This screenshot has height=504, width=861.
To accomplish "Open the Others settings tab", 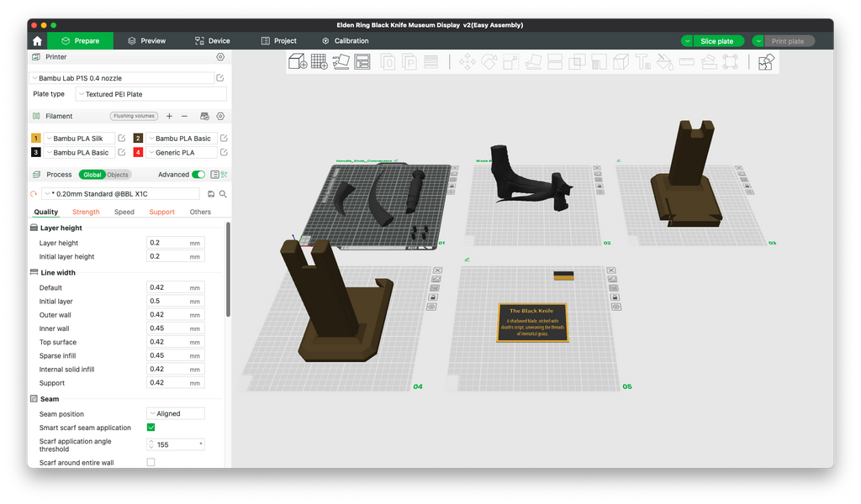I will [x=200, y=212].
